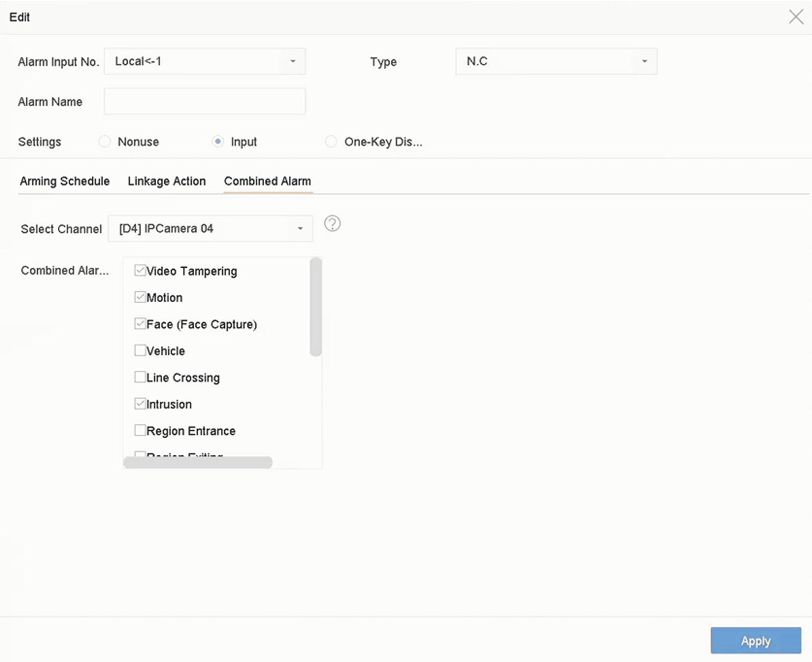The width and height of the screenshot is (812, 662).
Task: Open the help icon beside Select Channel
Action: [x=332, y=224]
